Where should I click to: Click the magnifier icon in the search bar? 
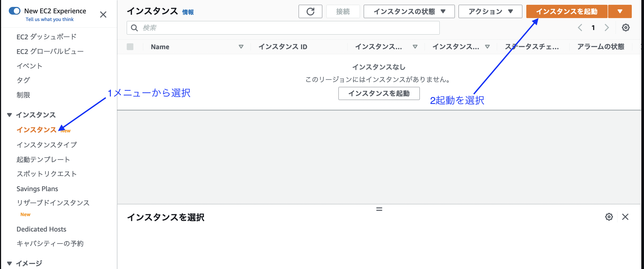point(134,27)
